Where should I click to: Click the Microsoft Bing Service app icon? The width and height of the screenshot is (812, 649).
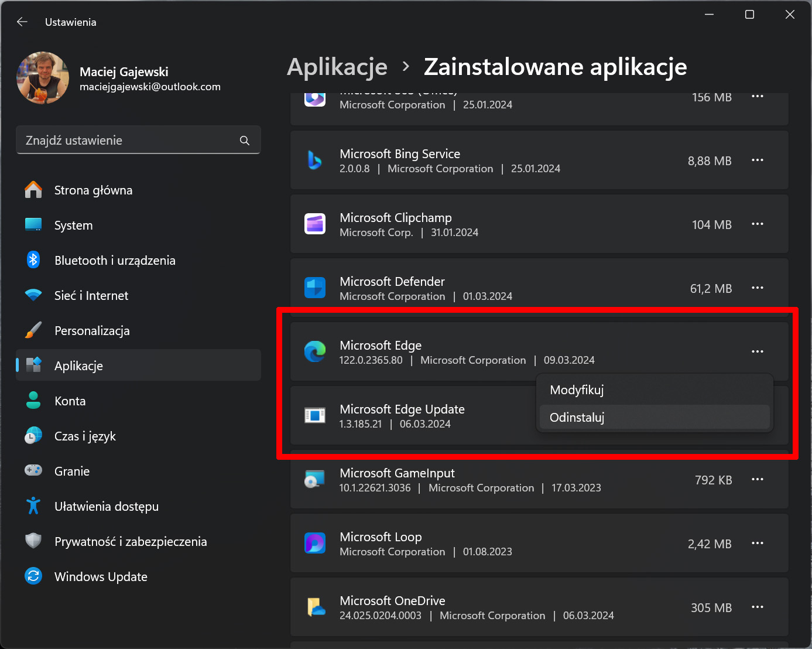315,160
